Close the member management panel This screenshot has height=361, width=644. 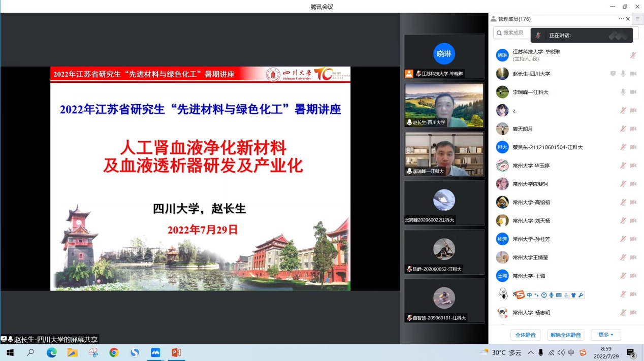click(628, 19)
